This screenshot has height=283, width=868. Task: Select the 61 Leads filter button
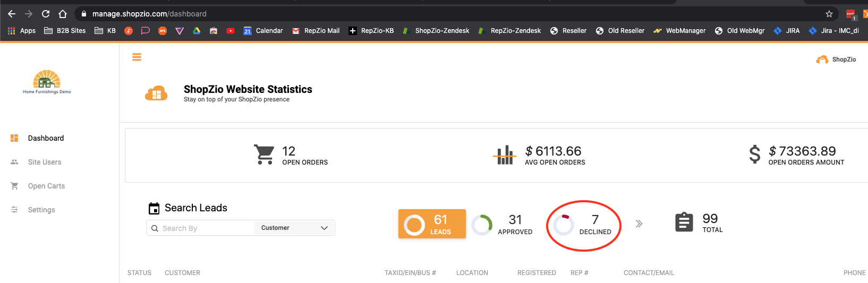[432, 224]
